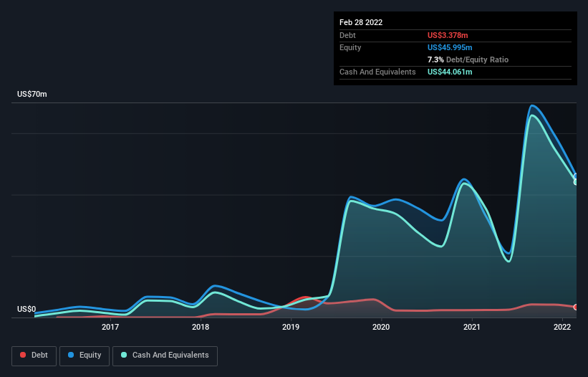Click the US$70m y-axis label

[x=32, y=94]
